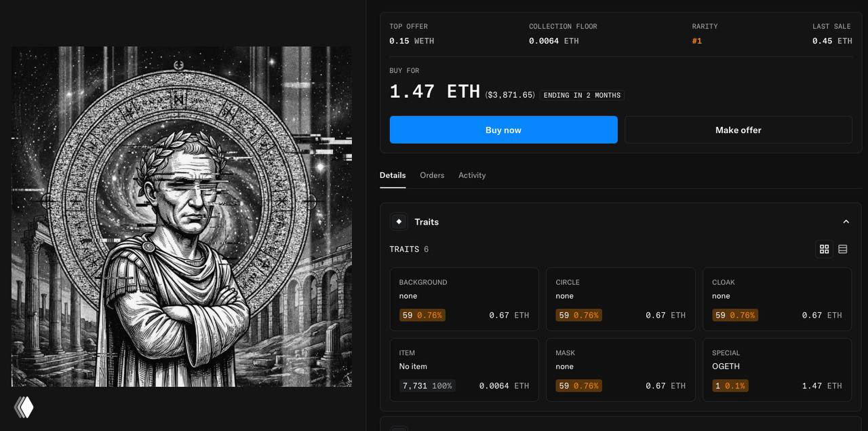Select the CIRCLE none trait card
The width and height of the screenshot is (868, 431).
tap(620, 299)
